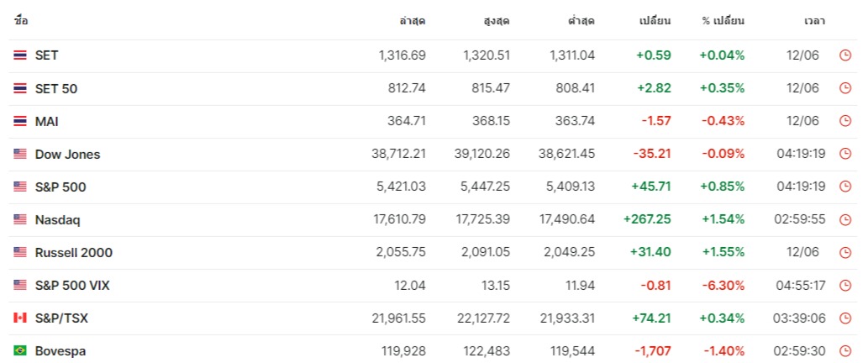Click the Canadian flag beside S&P/TSX
The height and width of the screenshot is (363, 868).
coord(20,318)
